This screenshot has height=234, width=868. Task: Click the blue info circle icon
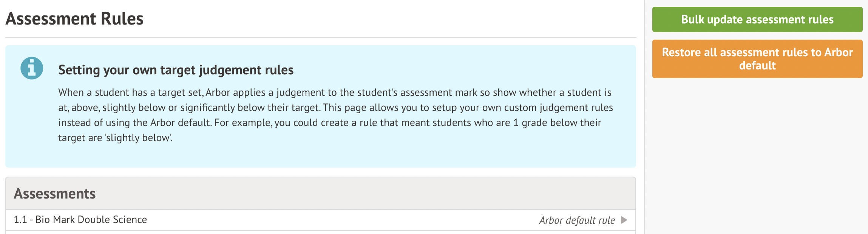click(32, 68)
